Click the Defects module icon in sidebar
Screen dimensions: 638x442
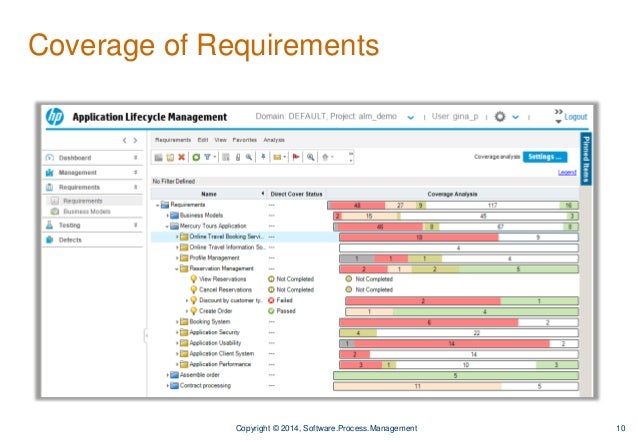tap(50, 240)
